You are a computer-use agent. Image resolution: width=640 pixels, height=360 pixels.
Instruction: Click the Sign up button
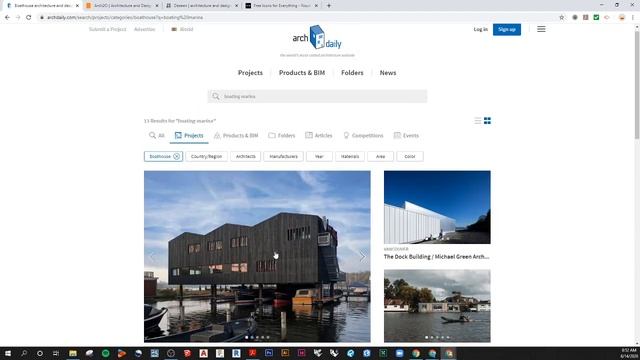point(507,29)
